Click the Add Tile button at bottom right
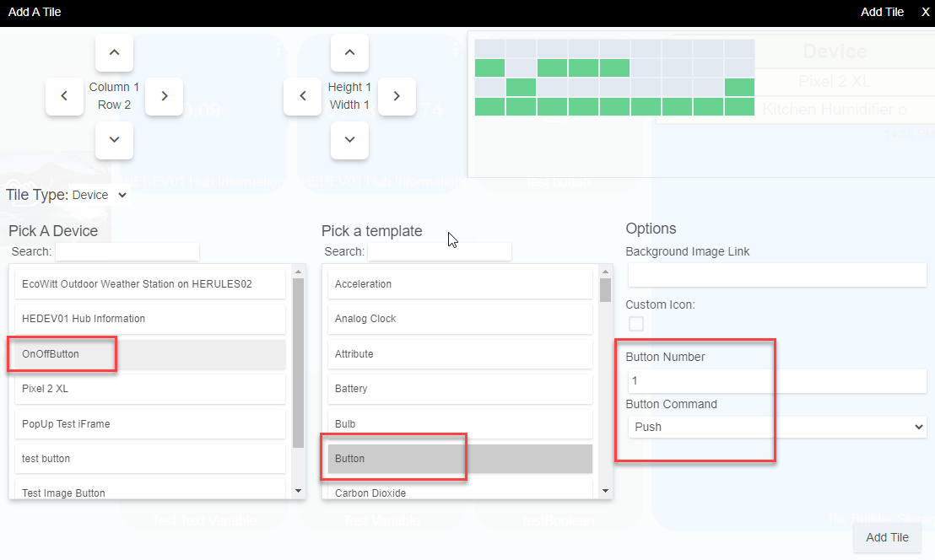The width and height of the screenshot is (935, 560). pyautogui.click(x=887, y=537)
